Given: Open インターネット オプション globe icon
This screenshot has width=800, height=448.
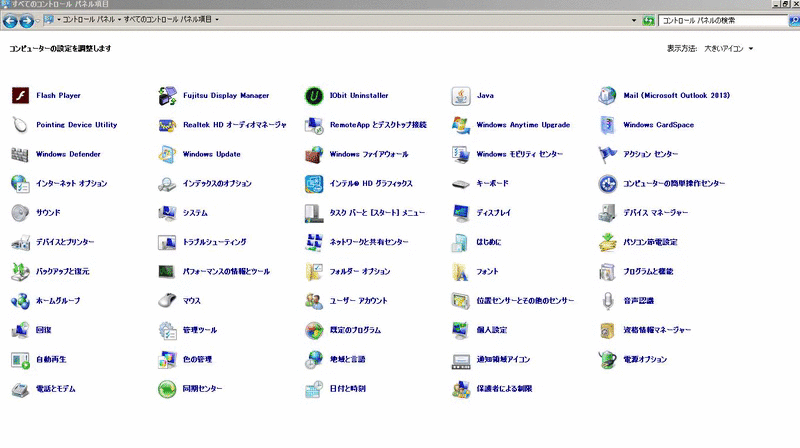Looking at the screenshot, I should pyautogui.click(x=20, y=184).
